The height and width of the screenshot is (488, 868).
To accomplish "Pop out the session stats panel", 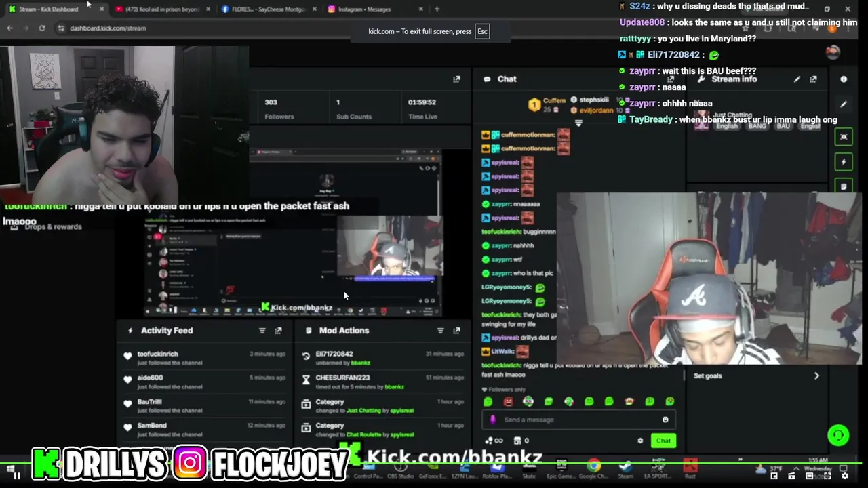I will tap(456, 79).
